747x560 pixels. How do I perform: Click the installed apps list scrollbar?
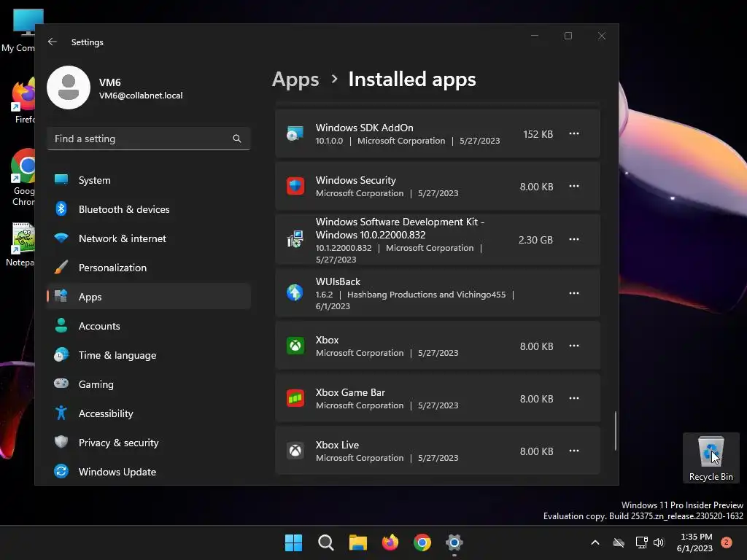(615, 430)
